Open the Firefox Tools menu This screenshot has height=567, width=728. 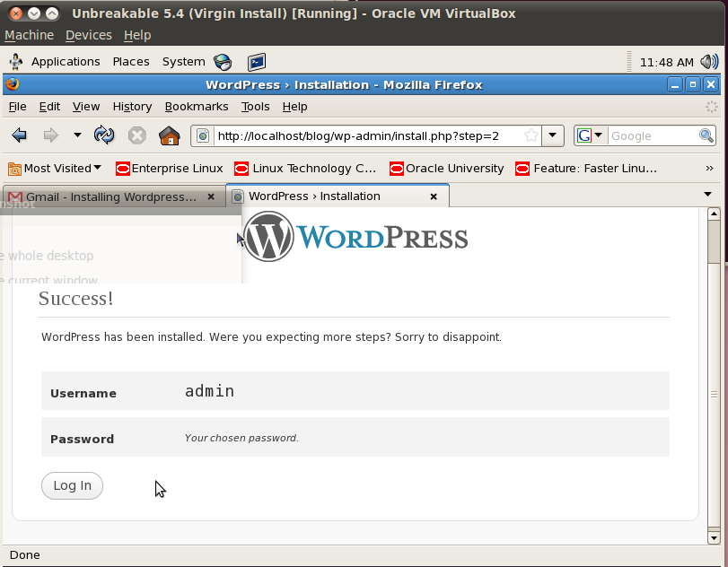[x=255, y=107]
